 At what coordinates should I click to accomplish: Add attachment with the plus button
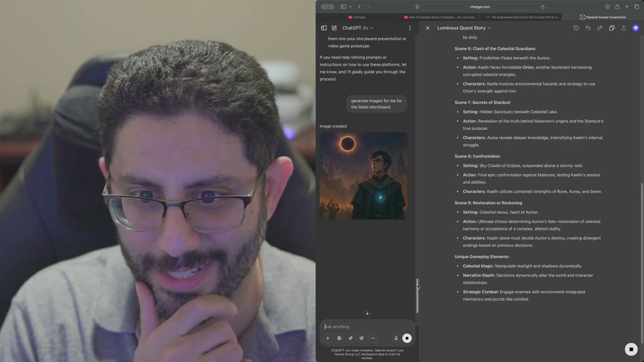[x=328, y=338]
